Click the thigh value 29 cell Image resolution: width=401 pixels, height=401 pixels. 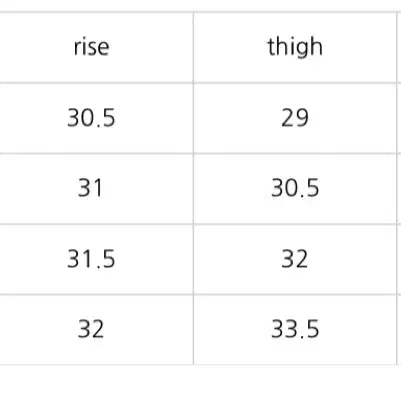tap(295, 118)
